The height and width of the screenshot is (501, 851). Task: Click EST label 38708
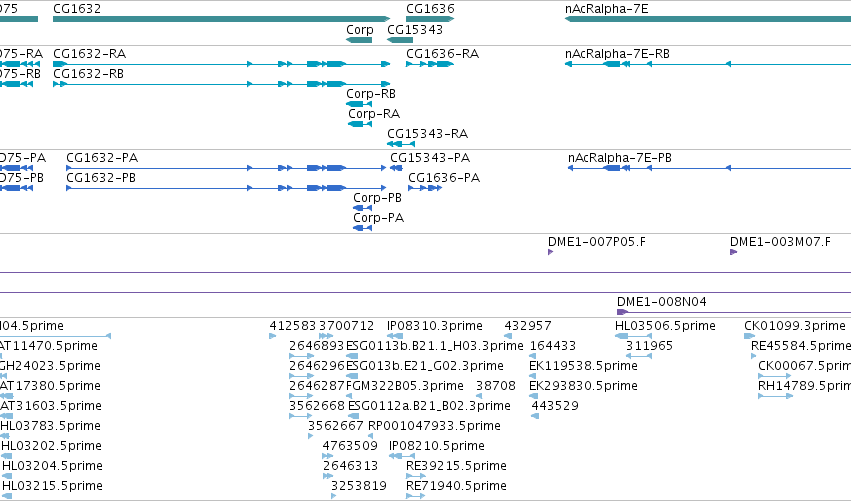[x=496, y=386]
